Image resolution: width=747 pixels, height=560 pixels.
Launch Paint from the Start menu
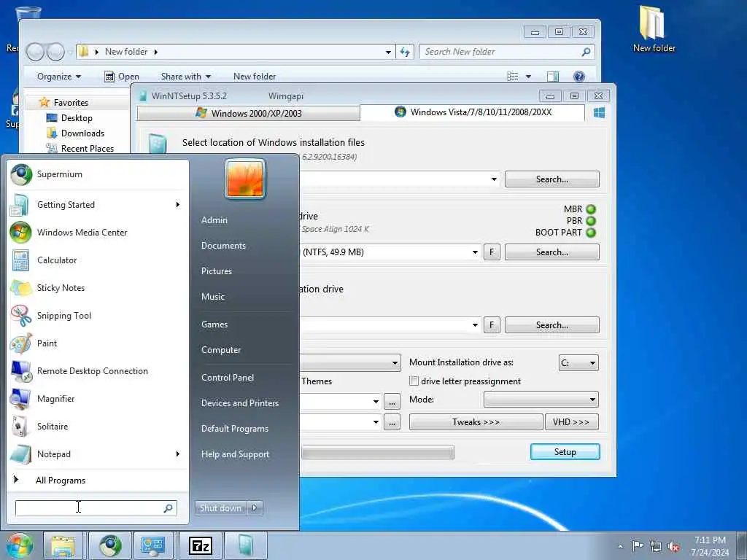point(98,343)
